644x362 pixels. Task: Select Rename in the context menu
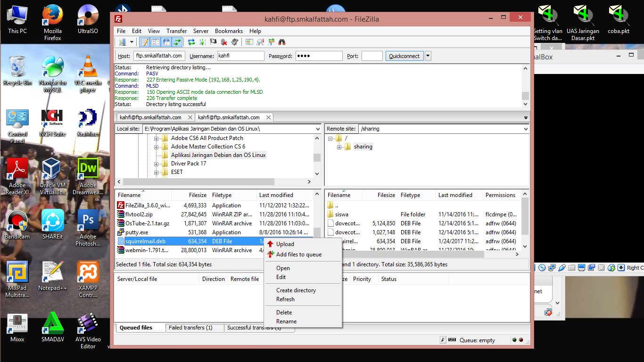(302, 321)
